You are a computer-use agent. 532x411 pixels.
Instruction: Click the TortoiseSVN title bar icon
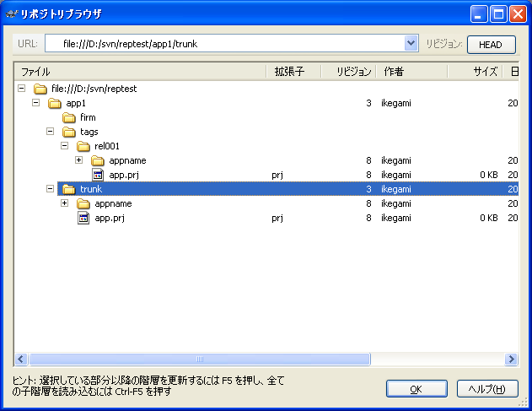(11, 14)
